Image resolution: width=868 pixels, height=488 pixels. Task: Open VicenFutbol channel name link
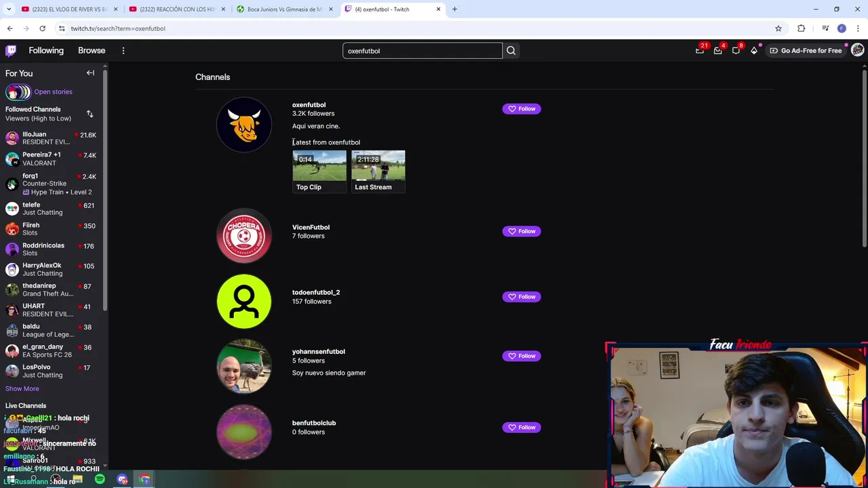click(311, 228)
